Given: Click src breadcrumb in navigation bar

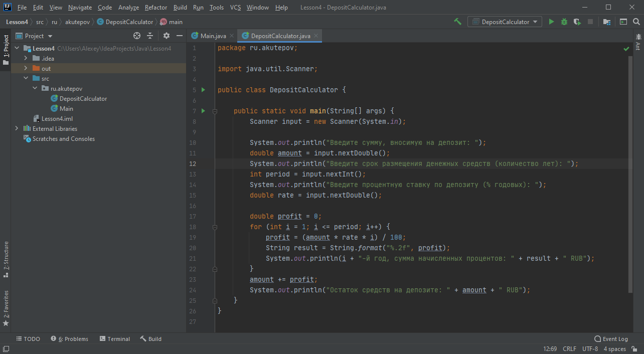Looking at the screenshot, I should point(40,22).
